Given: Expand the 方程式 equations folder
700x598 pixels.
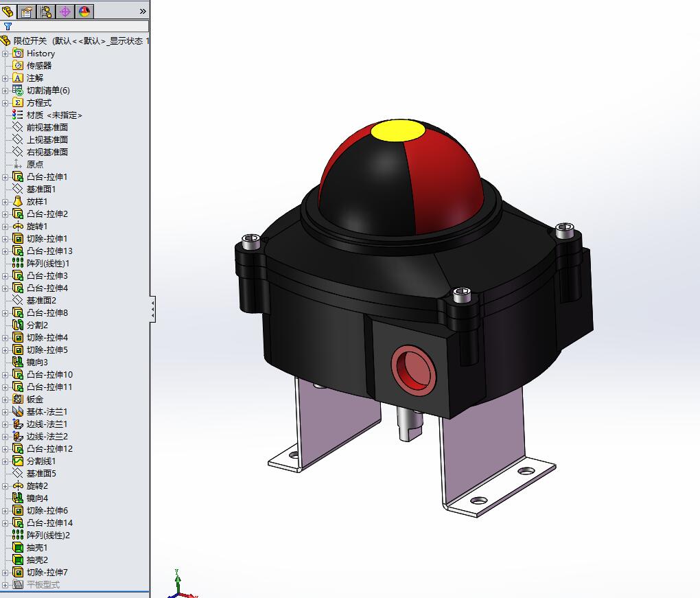Looking at the screenshot, I should (x=5, y=103).
